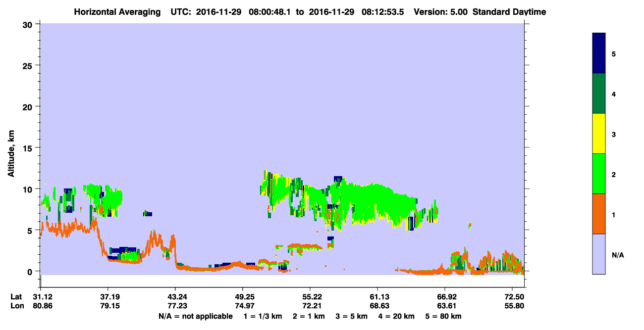This screenshot has height=330, width=644.
Task: Click the yellow colorbar segment labeled 3
Action: [599, 134]
